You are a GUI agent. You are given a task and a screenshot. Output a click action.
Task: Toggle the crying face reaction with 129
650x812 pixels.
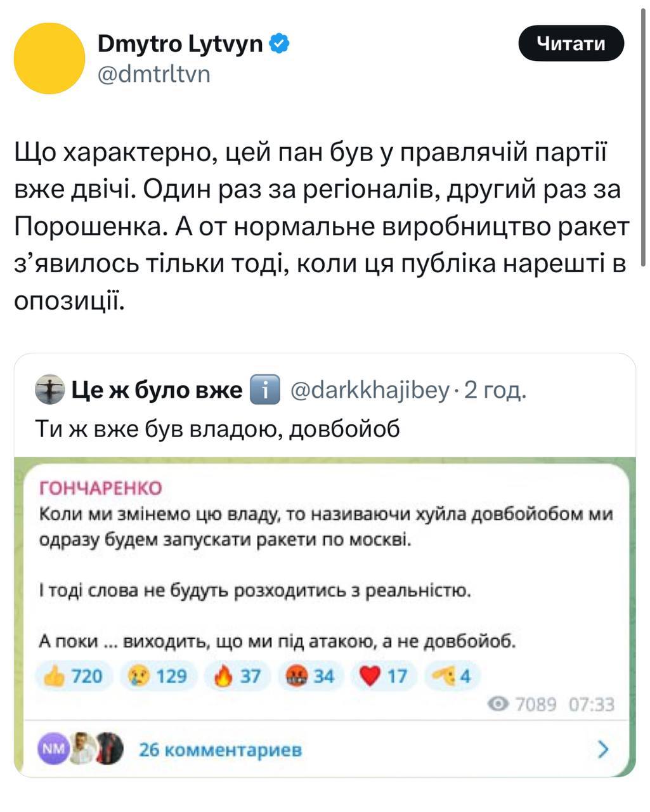(x=157, y=676)
